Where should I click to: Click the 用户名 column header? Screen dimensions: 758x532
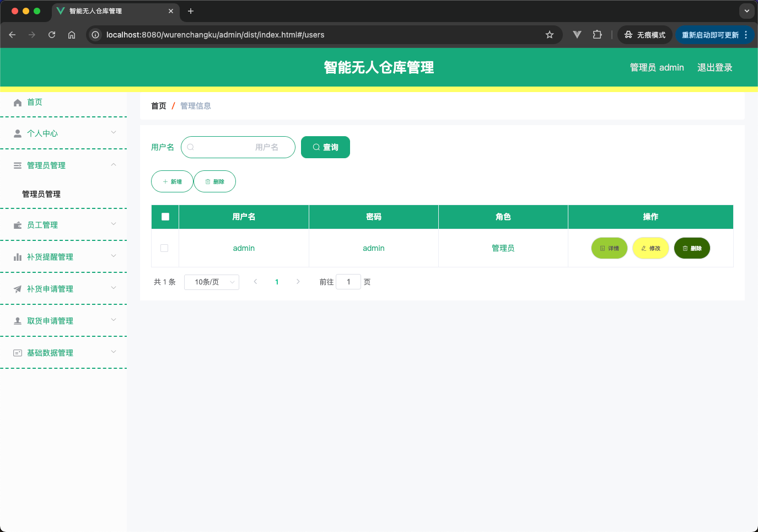[x=244, y=217]
